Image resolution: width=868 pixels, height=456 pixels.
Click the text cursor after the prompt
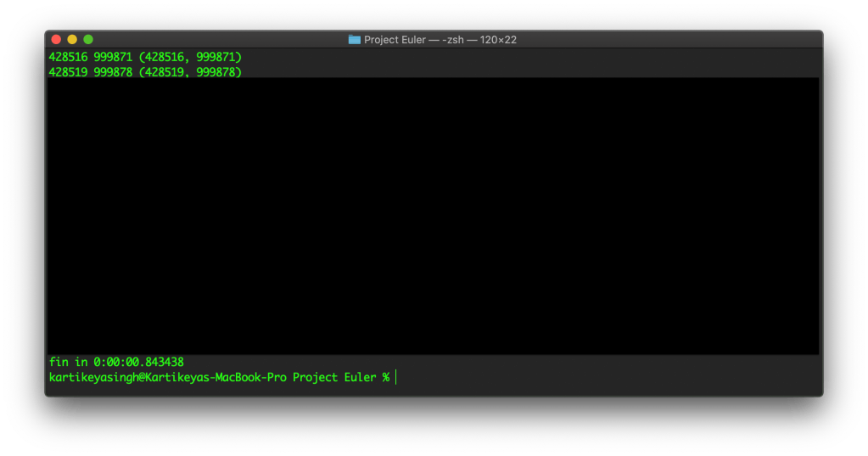pos(395,377)
